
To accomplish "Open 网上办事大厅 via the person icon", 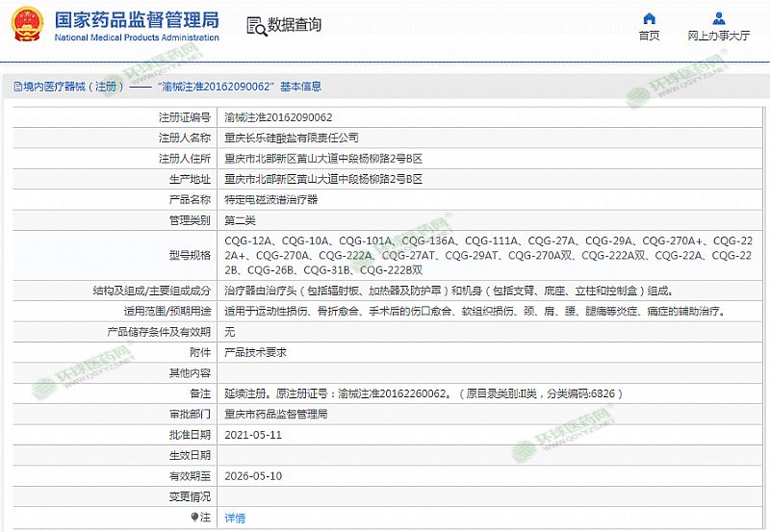I will point(719,18).
